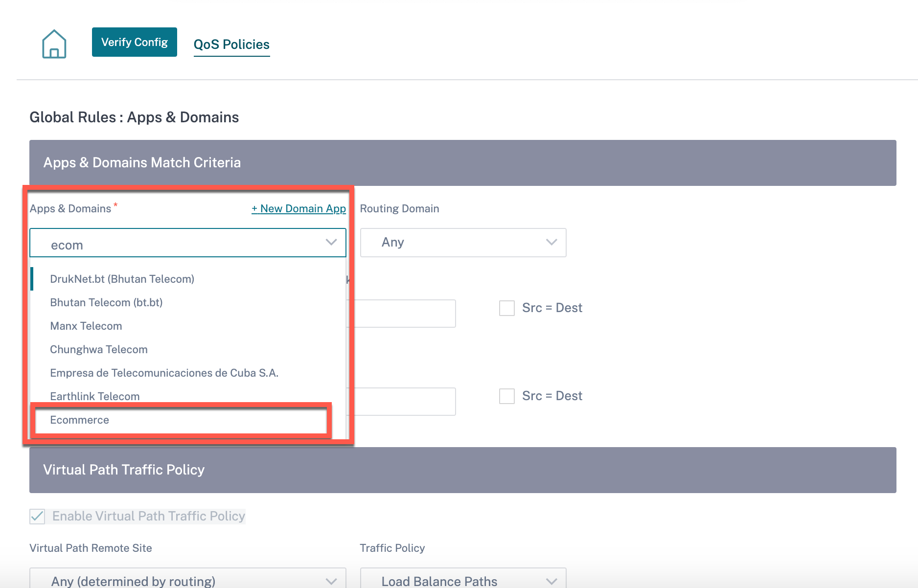Choose Manx Telecom from list

[x=188, y=326]
